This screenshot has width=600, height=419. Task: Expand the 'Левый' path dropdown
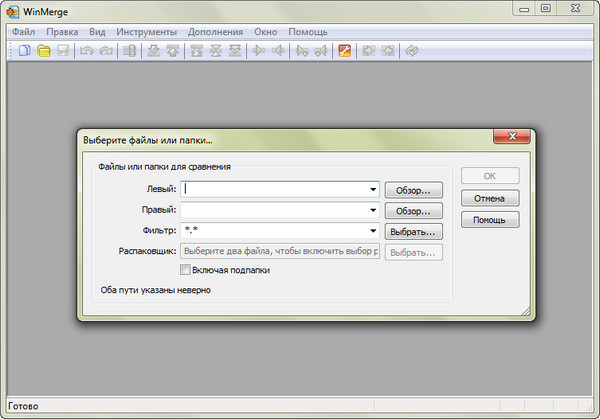coord(373,188)
